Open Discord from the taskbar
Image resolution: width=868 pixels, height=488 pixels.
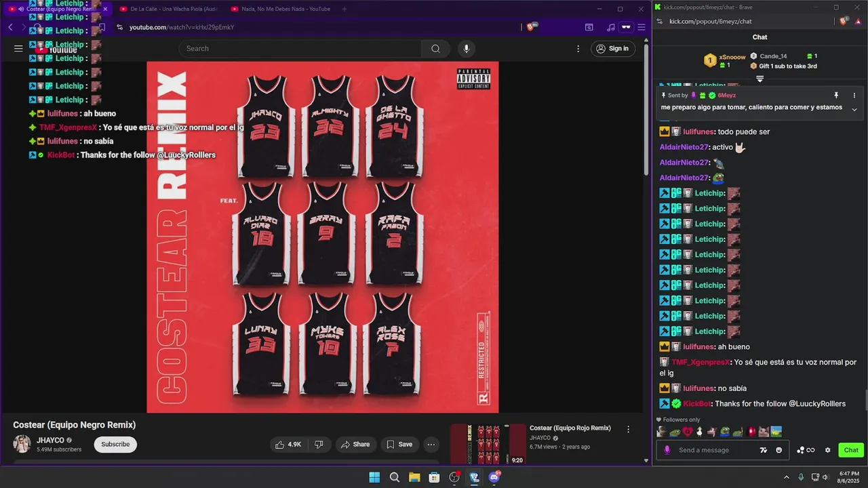494,477
